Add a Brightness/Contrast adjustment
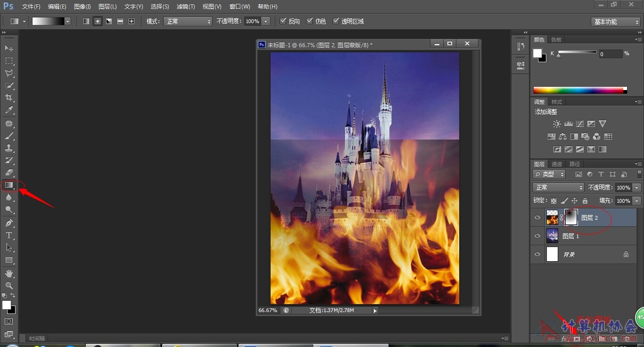Screen dimensions: 644x347 (557, 124)
